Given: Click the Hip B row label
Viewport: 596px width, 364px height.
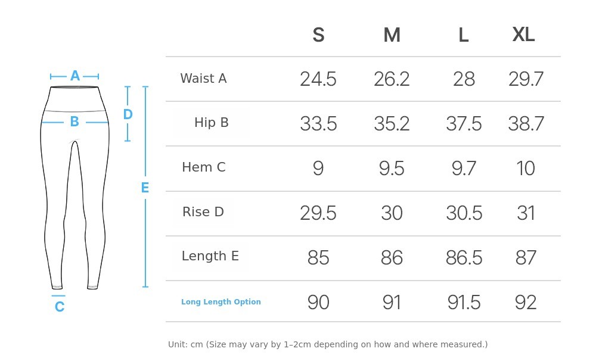Looking at the screenshot, I should point(211,123).
